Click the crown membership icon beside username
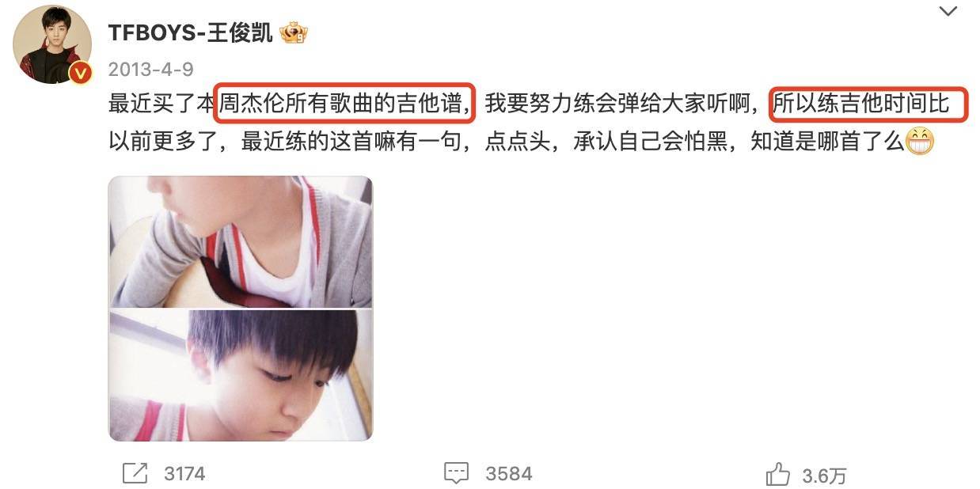 point(294,32)
